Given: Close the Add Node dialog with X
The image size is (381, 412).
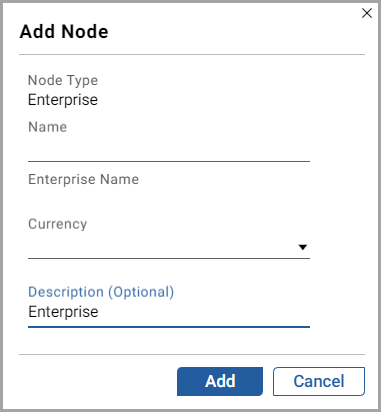Looking at the screenshot, I should click(367, 13).
